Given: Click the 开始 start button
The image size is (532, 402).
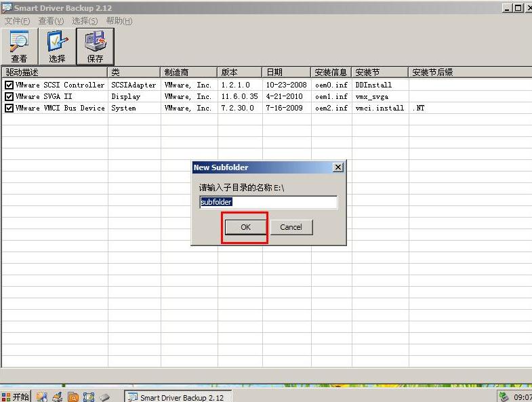Looking at the screenshot, I should (16, 396).
